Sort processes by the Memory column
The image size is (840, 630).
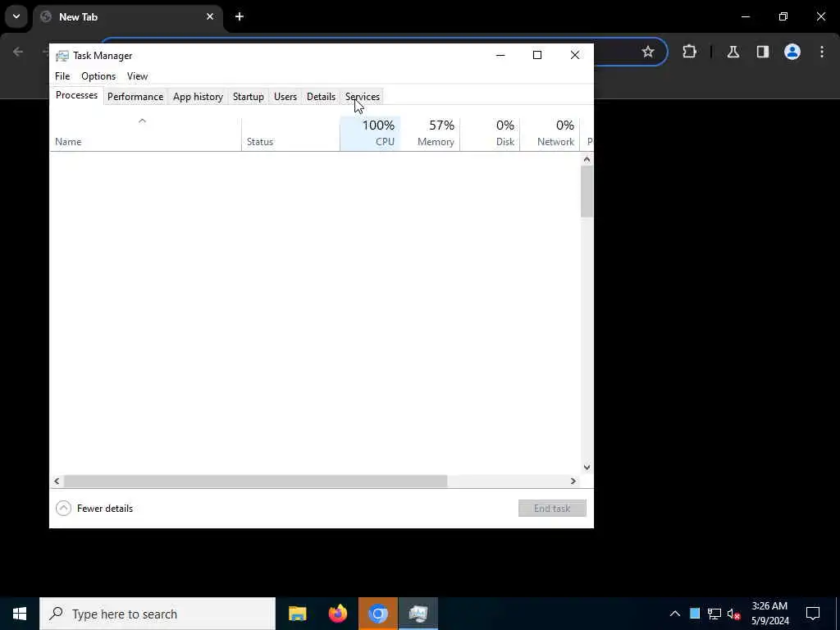point(430,134)
